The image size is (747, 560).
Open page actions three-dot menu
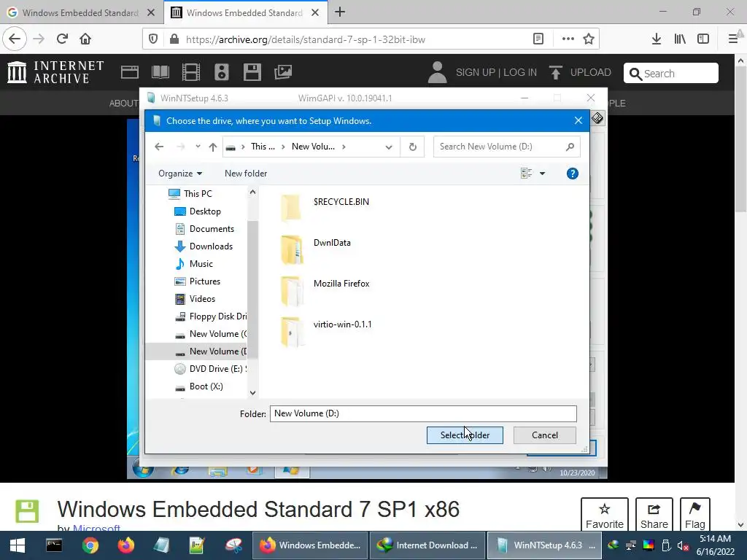[568, 39]
